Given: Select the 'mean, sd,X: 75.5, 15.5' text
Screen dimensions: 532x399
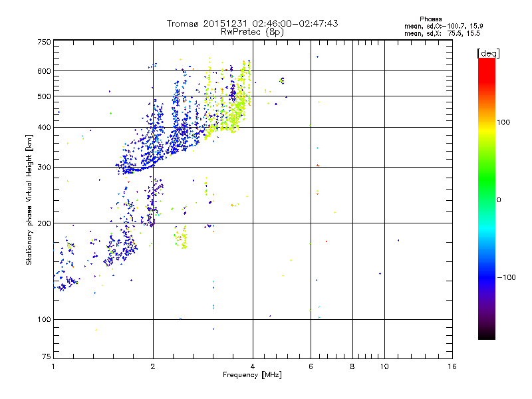Looking at the screenshot, I should 442,33.
